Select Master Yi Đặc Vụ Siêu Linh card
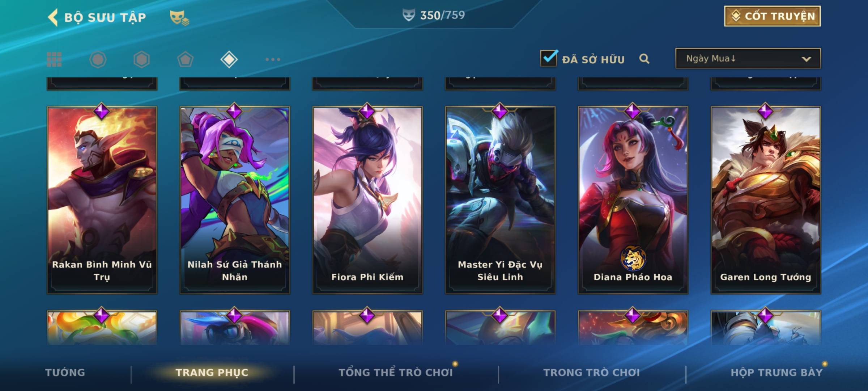Screen dimensions: 868x391 500,200
